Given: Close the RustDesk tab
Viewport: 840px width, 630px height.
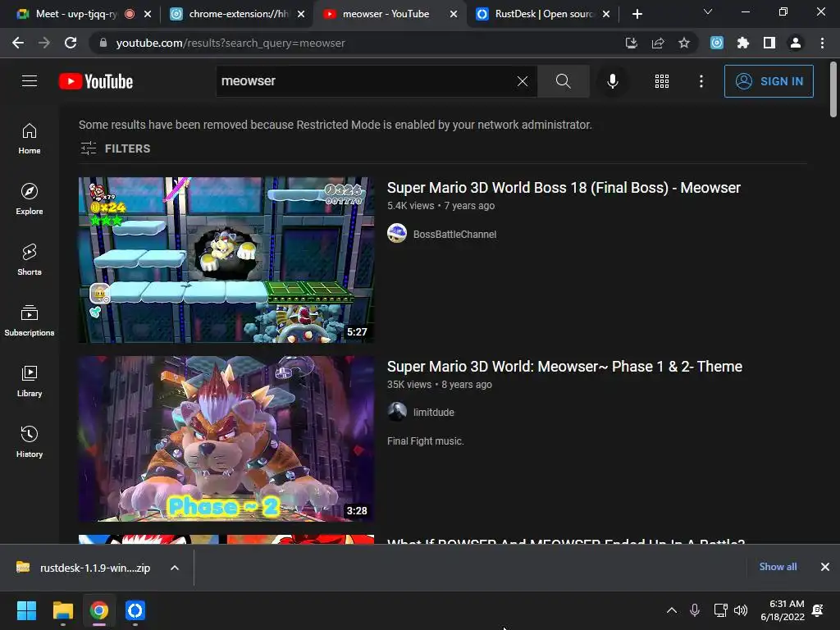Looking at the screenshot, I should 606,14.
